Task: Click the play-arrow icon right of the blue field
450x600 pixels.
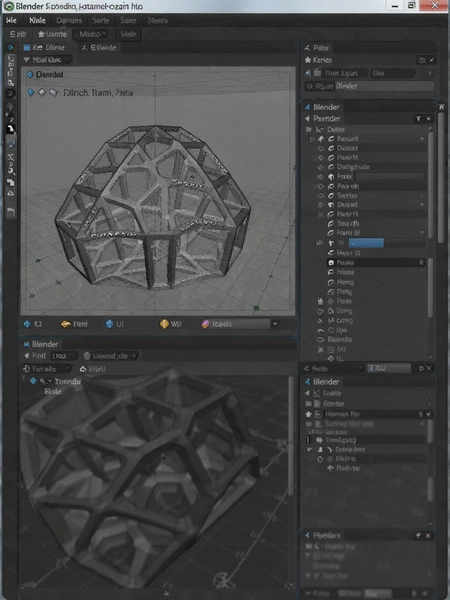Action: 421,368
